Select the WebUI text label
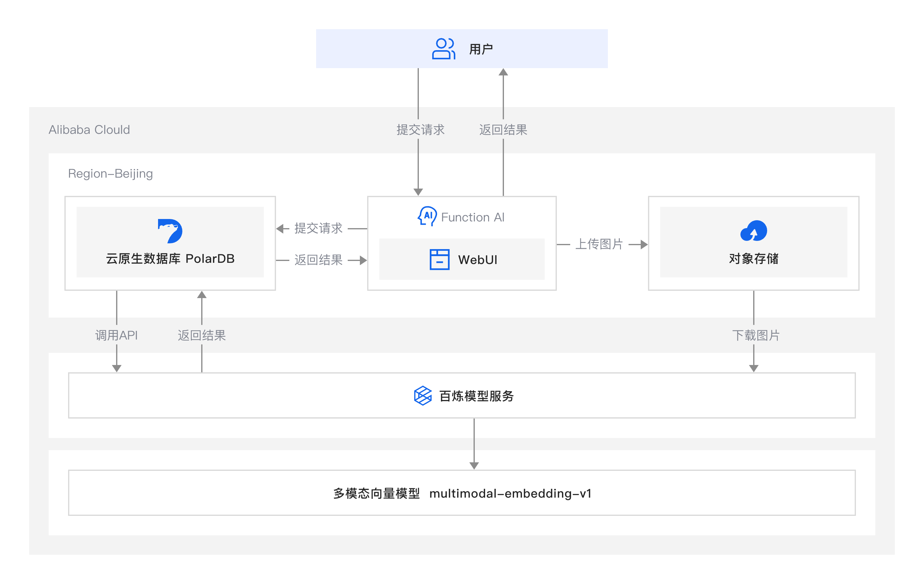The width and height of the screenshot is (924, 584). pyautogui.click(x=477, y=260)
